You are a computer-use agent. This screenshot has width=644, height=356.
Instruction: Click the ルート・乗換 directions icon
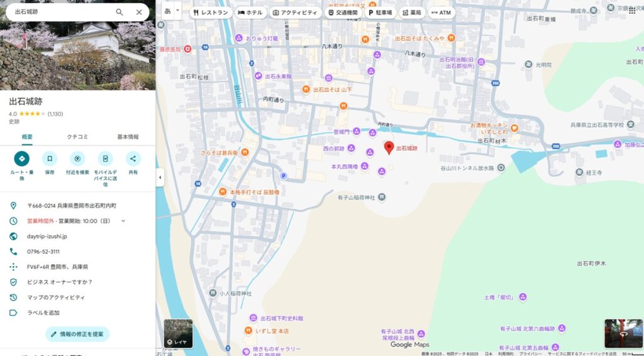(x=22, y=159)
